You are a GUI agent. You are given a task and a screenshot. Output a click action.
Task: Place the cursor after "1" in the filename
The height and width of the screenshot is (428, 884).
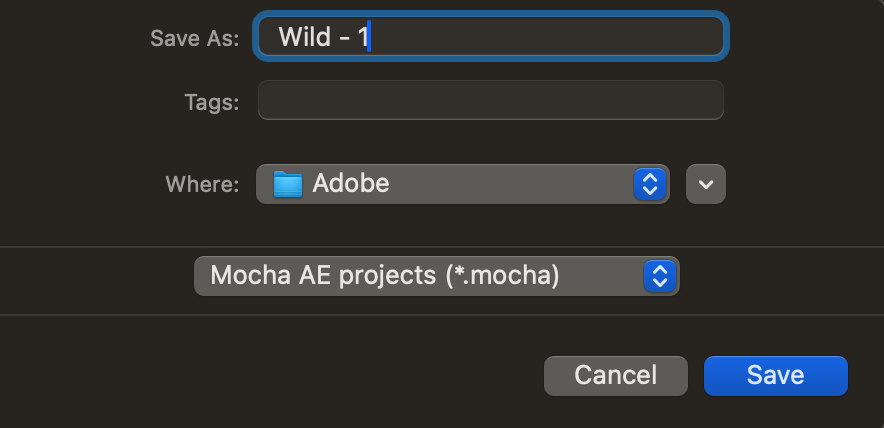pos(369,38)
